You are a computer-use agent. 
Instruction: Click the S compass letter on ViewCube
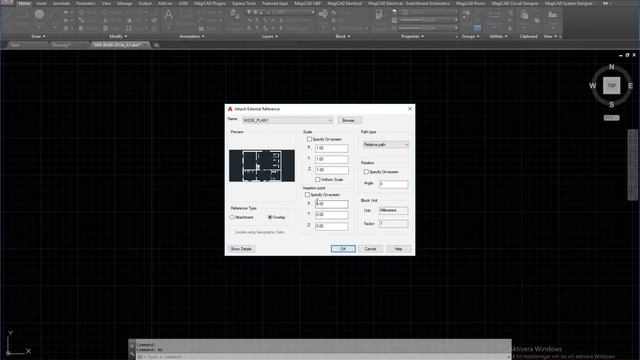click(611, 105)
